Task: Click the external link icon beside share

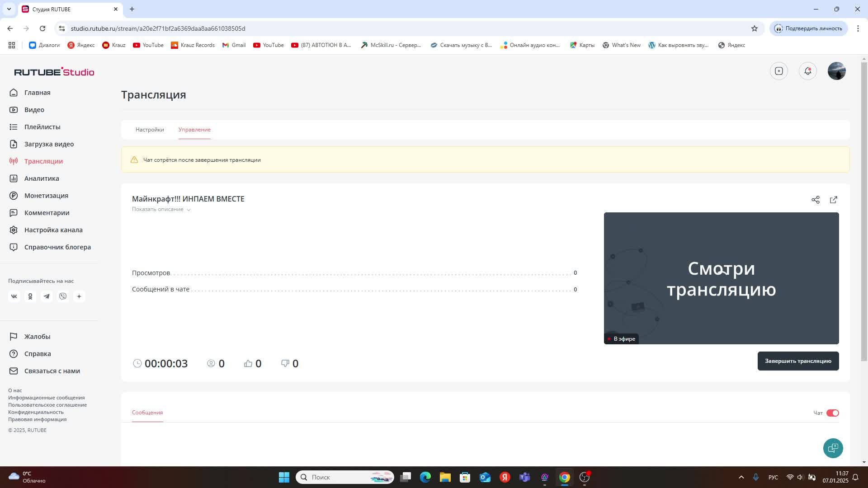Action: point(834,200)
